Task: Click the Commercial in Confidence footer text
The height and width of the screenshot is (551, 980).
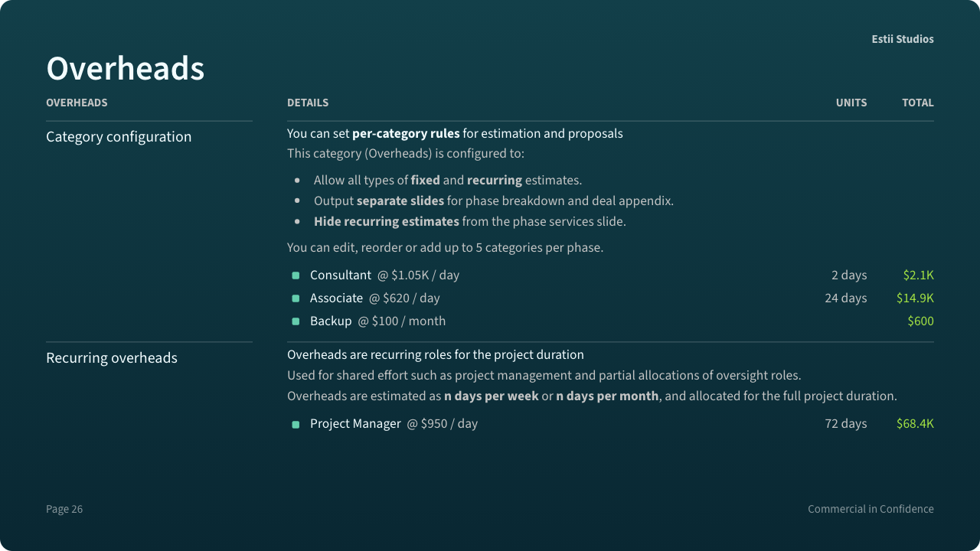Action: click(871, 509)
